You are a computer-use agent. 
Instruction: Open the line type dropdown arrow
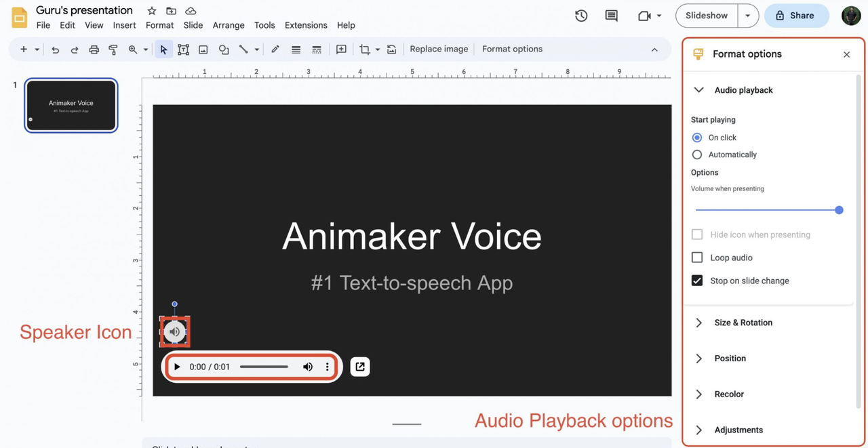[x=256, y=49]
